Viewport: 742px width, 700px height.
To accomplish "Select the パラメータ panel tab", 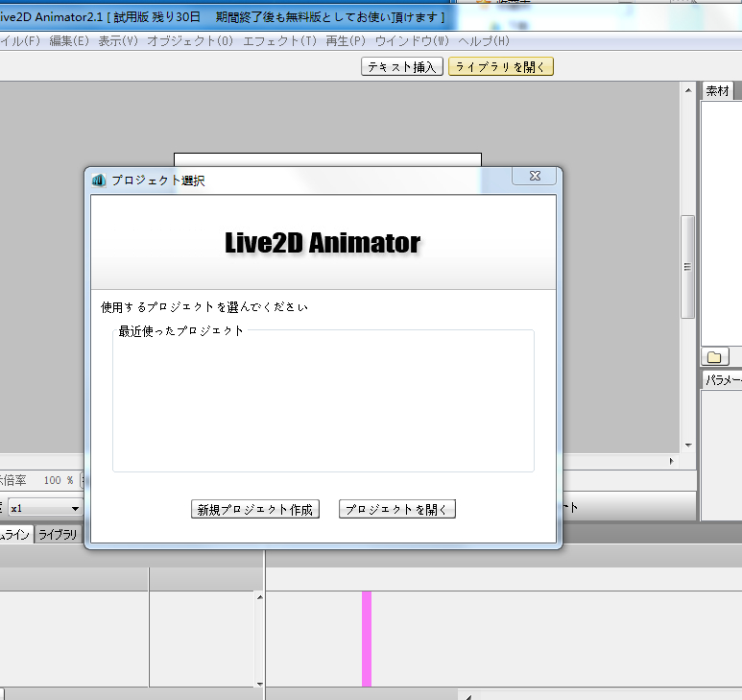I will pyautogui.click(x=722, y=379).
